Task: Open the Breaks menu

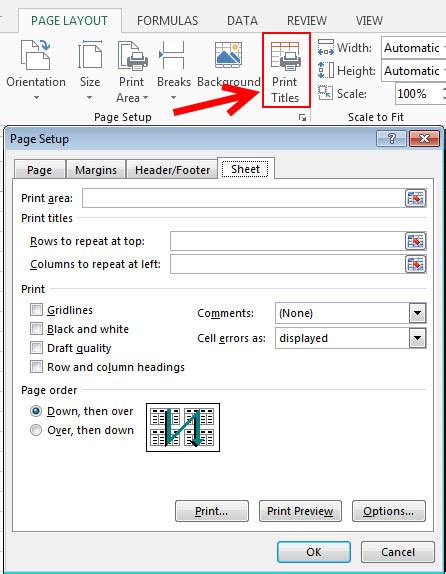Action: click(x=173, y=70)
